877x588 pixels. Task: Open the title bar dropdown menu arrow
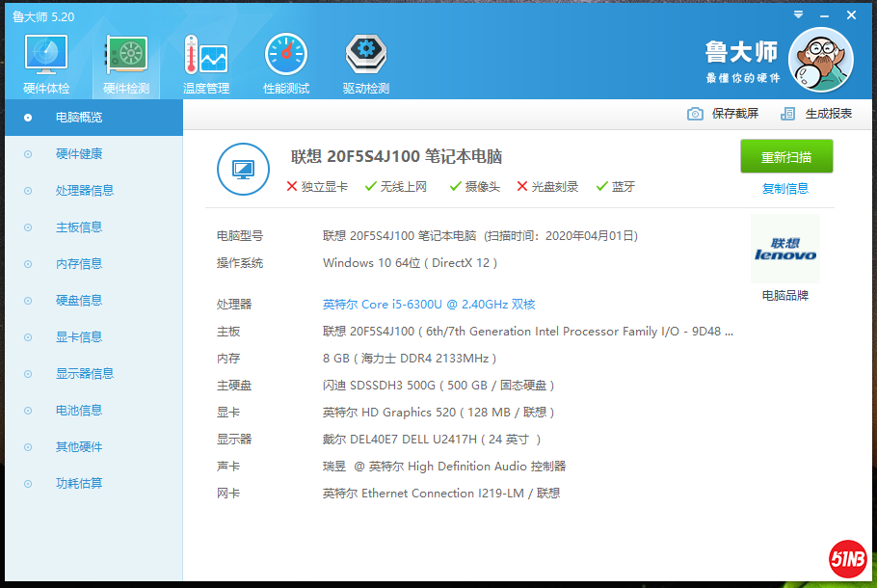pos(798,15)
